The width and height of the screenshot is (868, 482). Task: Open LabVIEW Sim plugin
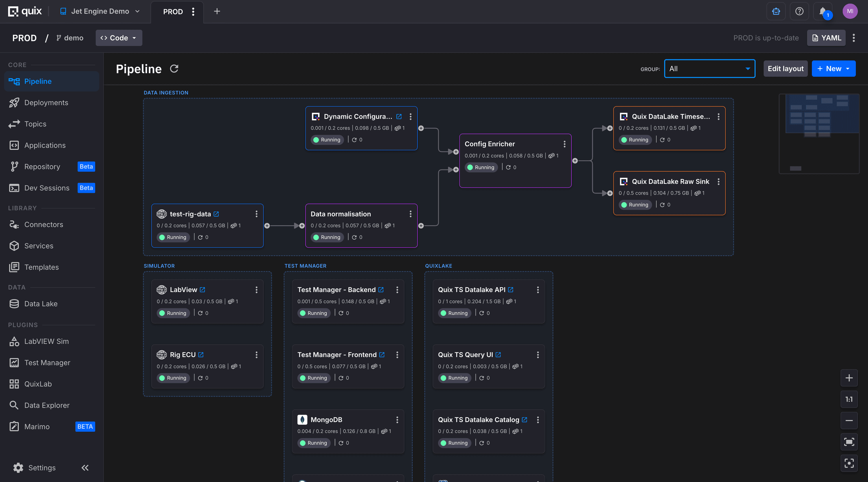coord(52,341)
